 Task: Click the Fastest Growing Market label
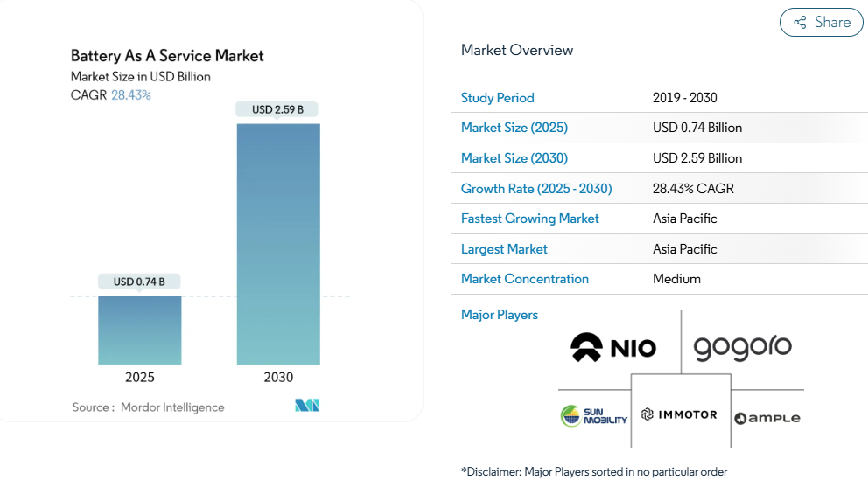[530, 219]
